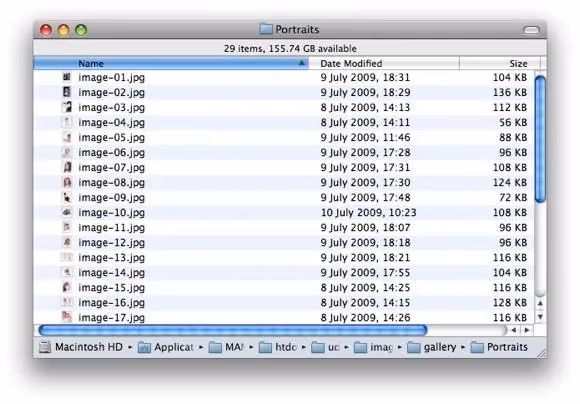
Task: Click the Portraits folder icon in title bar
Action: (266, 29)
